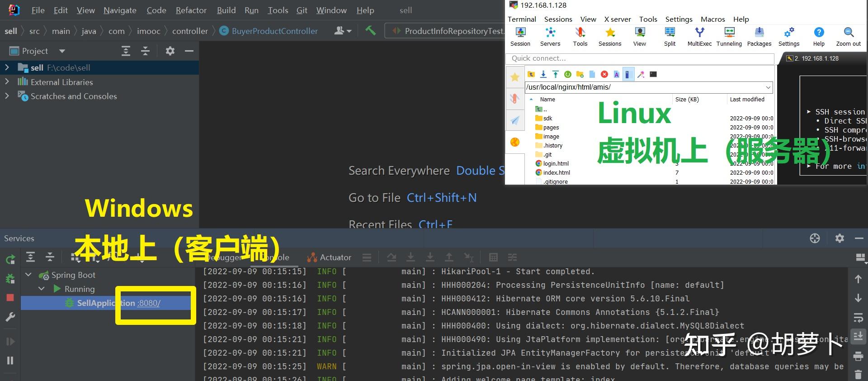
Task: Click the rename icon in SFTP toolbar
Action: [617, 74]
